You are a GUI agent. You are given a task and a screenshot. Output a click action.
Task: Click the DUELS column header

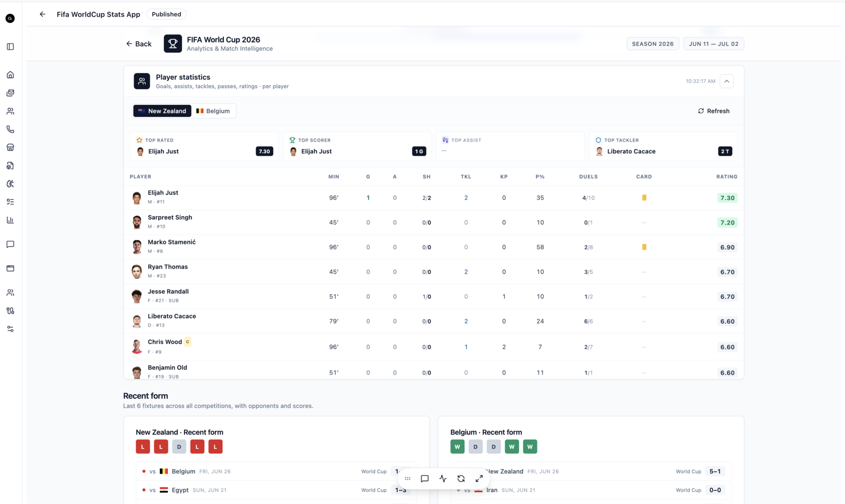pyautogui.click(x=588, y=176)
